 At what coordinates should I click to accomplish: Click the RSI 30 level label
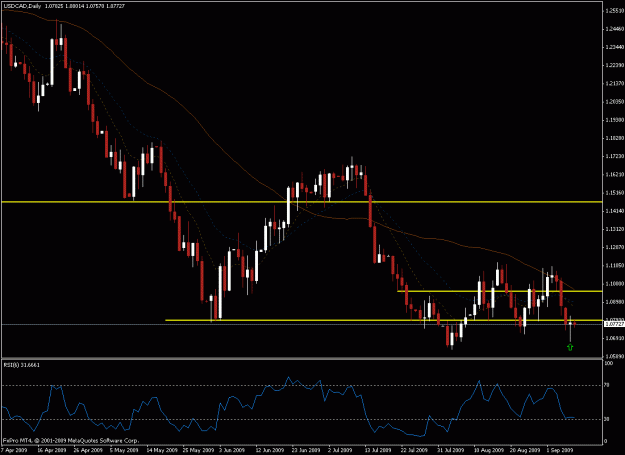[x=607, y=419]
